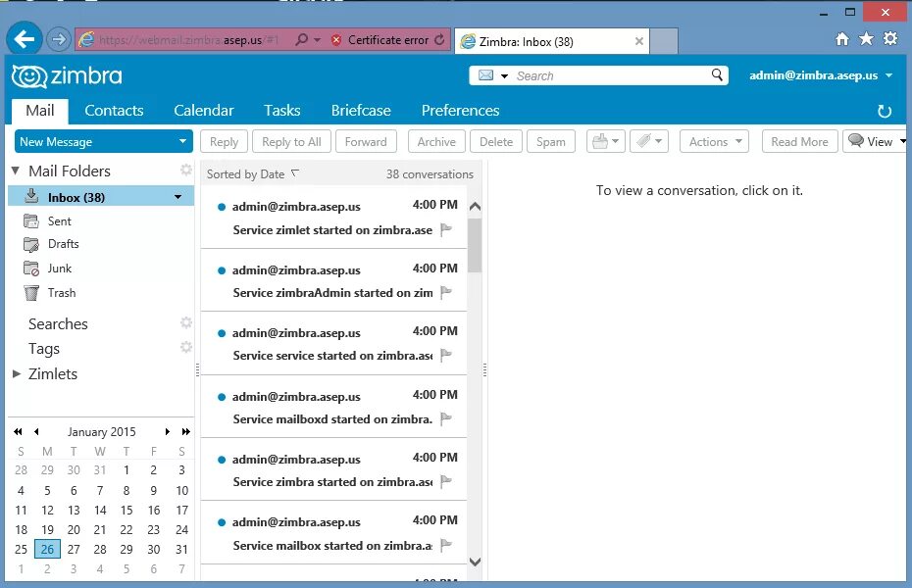Select the Inbox (38) folder

[x=101, y=197]
